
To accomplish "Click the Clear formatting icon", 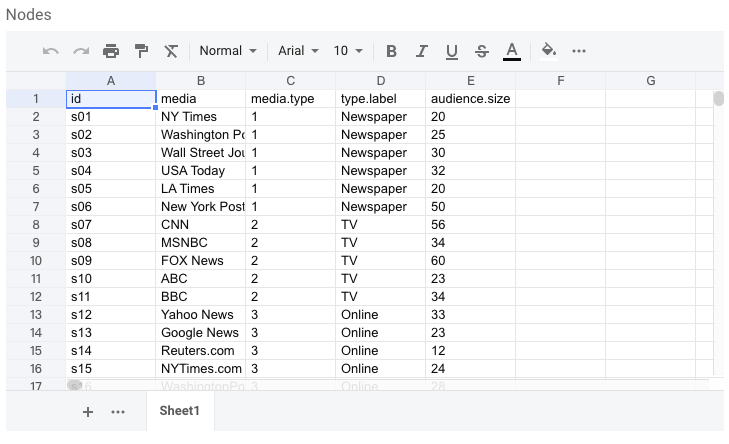I will point(171,51).
